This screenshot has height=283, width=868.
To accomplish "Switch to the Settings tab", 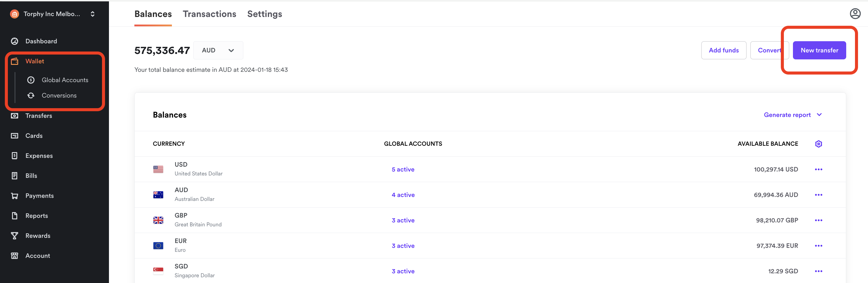I will pyautogui.click(x=265, y=14).
